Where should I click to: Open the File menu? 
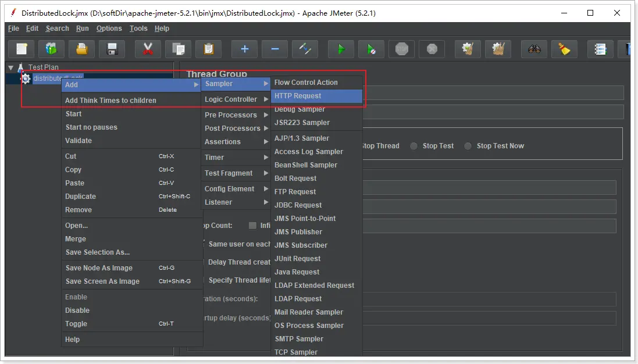coord(13,28)
